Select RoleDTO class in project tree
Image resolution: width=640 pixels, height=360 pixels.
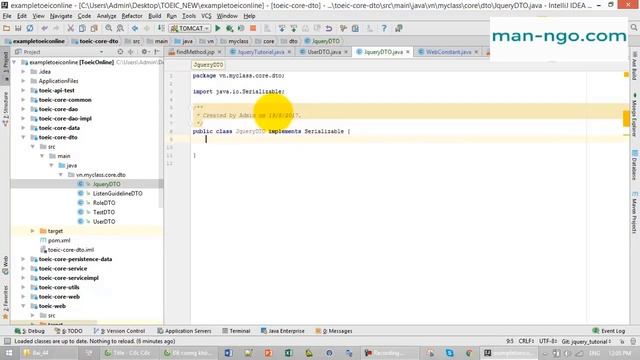point(104,203)
